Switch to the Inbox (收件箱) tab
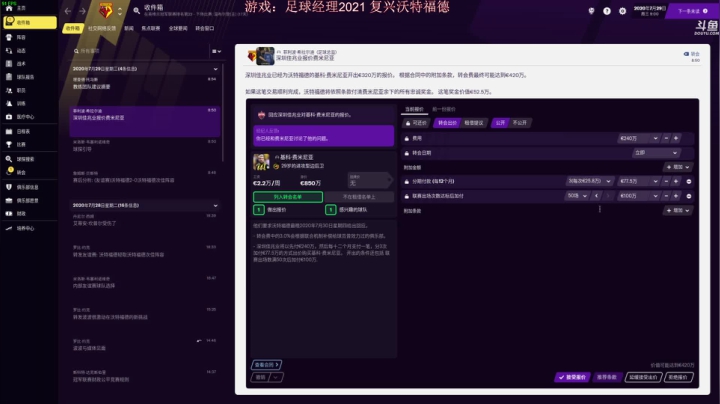The width and height of the screenshot is (720, 404). 73,28
